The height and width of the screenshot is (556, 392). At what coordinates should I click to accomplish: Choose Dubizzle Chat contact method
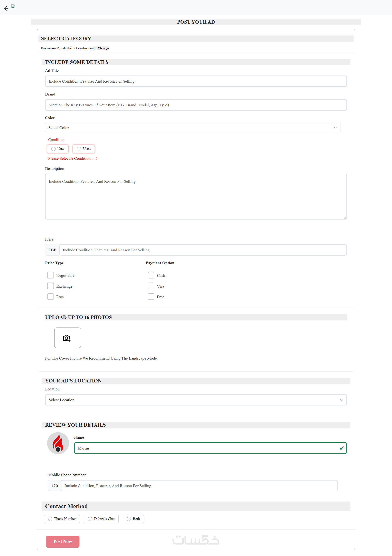[x=90, y=519]
